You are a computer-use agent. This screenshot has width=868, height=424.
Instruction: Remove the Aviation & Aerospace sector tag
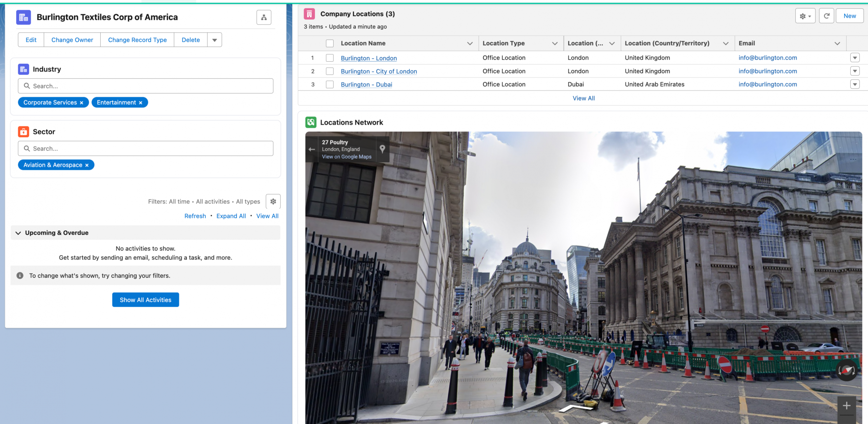point(87,165)
